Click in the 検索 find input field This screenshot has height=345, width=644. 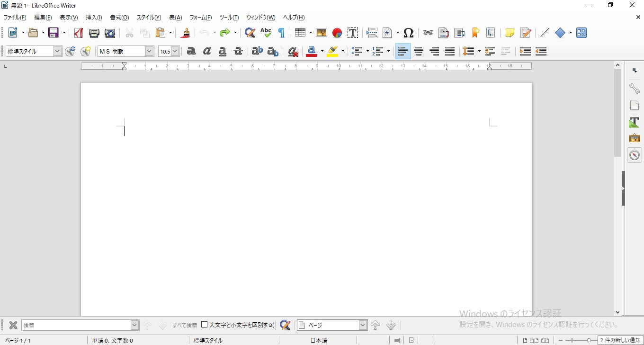(76, 325)
